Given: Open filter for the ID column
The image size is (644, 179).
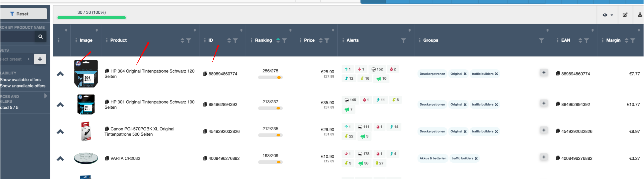Looking at the screenshot, I should (x=235, y=41).
